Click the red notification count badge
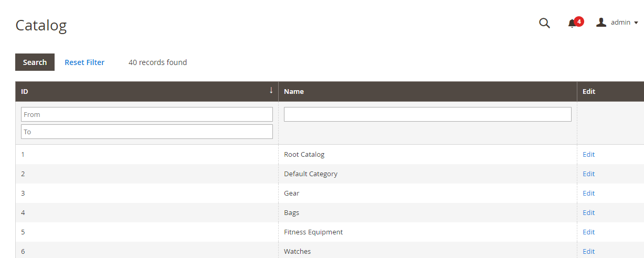This screenshot has height=258, width=644. tap(578, 21)
